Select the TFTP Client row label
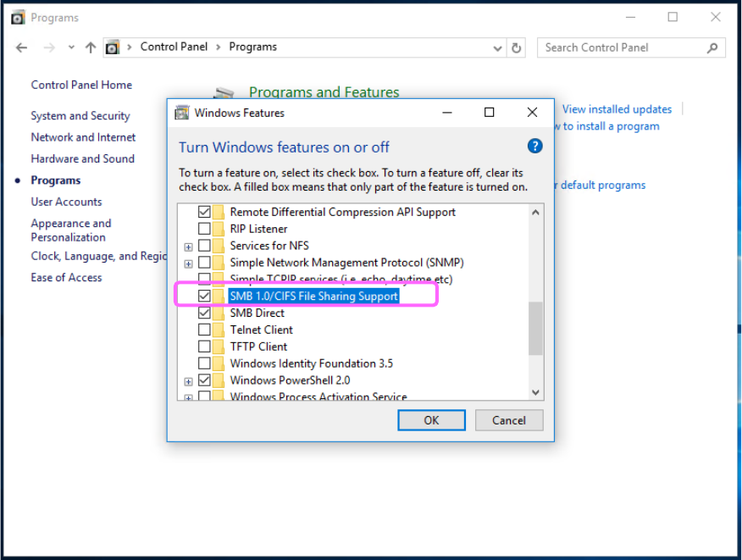The image size is (742, 560). 258,347
